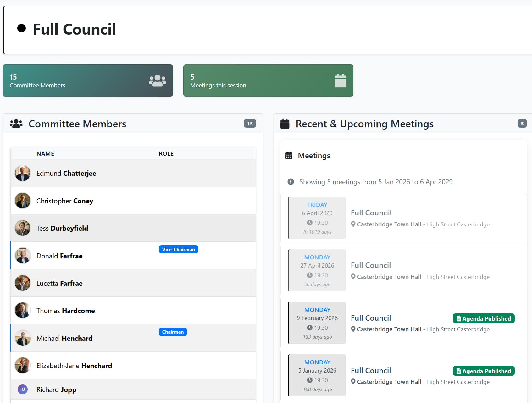Image resolution: width=532 pixels, height=403 pixels.
Task: Click the '133 days ago' text
Action: 317,337
